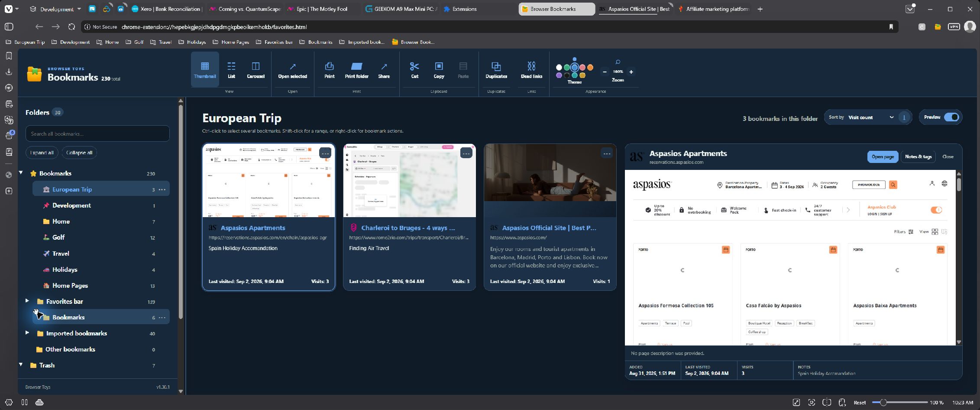Open options menu on Aspasios Apartments thumbnail
Screen dimensions: 980x410
pos(325,153)
